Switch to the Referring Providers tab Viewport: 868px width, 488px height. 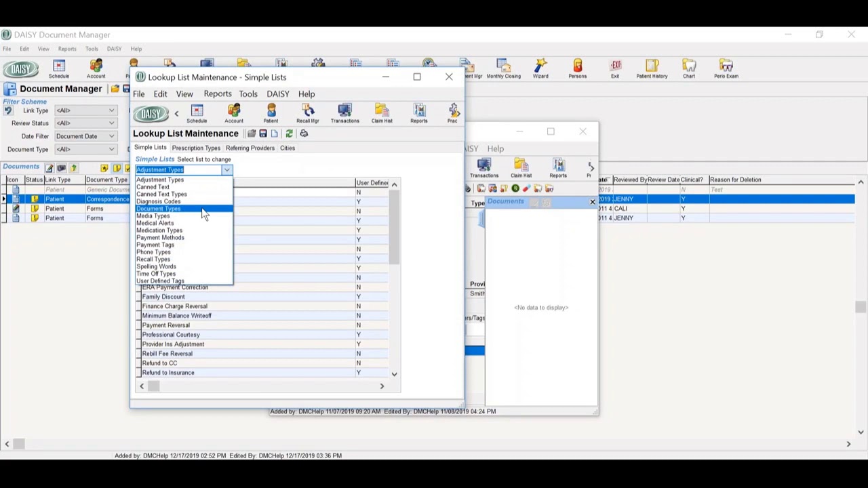tap(250, 148)
